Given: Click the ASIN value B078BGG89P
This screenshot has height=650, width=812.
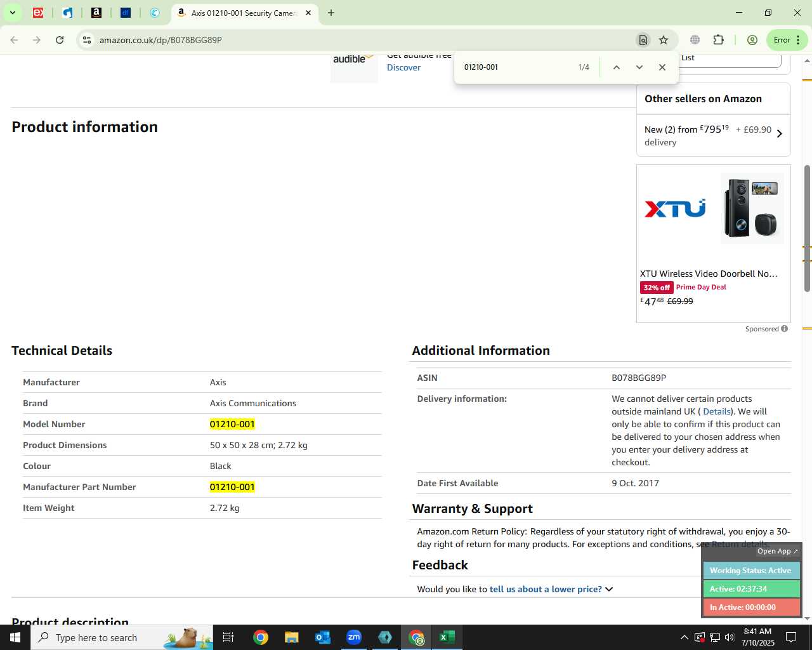Looking at the screenshot, I should [x=639, y=378].
